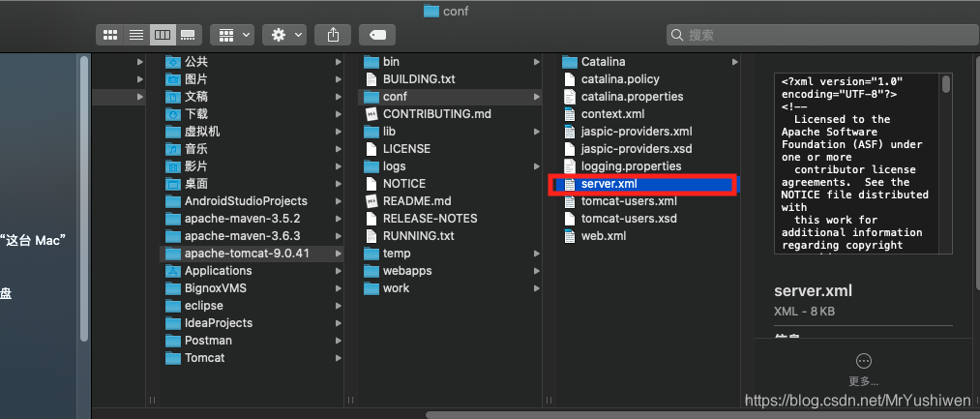Screen dimensions: 980x419
Task: Switch to gallery view in Finder toolbar
Action: click(188, 35)
